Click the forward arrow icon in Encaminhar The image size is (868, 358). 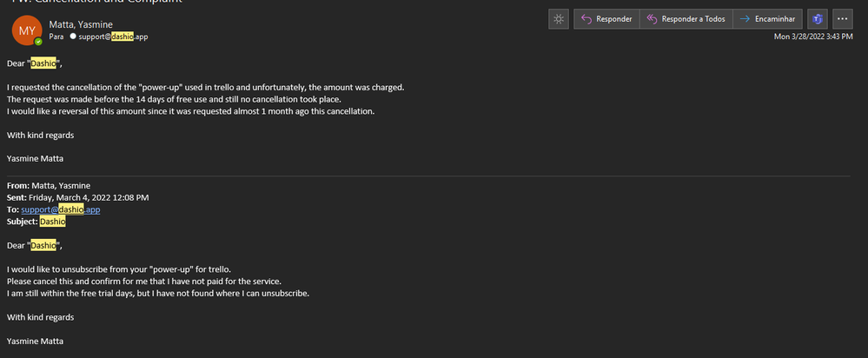pyautogui.click(x=745, y=19)
